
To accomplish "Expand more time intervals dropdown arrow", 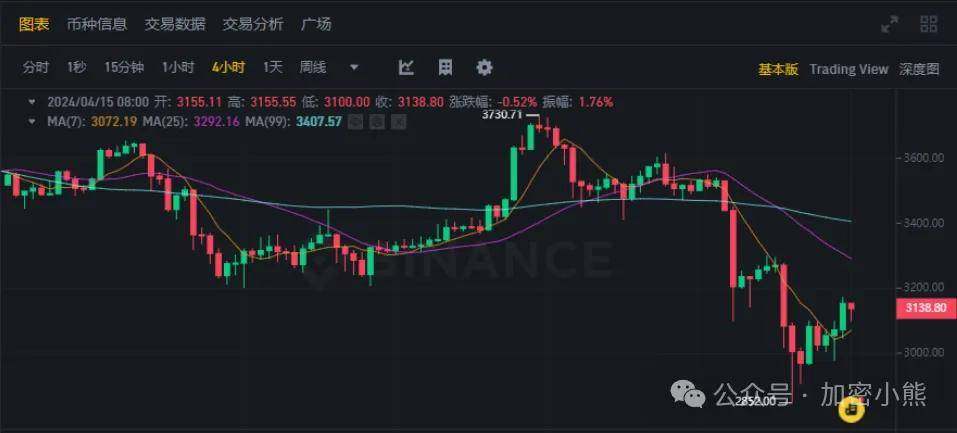I will click(x=354, y=67).
